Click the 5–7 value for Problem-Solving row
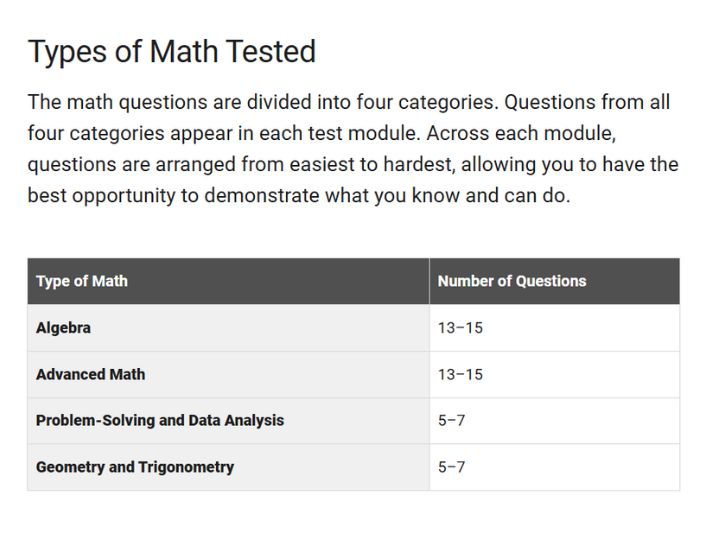720x540 pixels. click(x=451, y=420)
